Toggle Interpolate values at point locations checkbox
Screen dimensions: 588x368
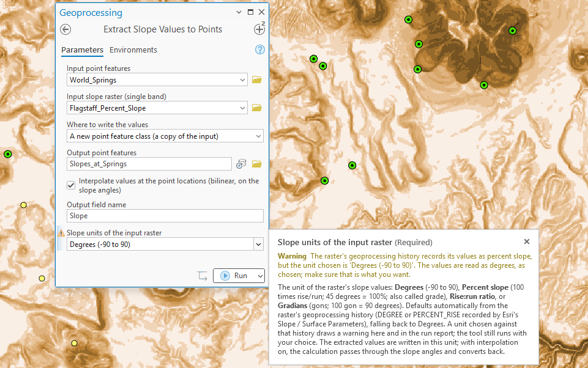[x=71, y=185]
